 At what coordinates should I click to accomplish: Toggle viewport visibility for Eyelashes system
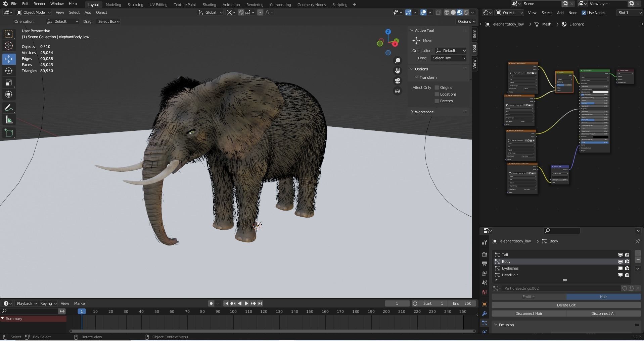click(620, 268)
